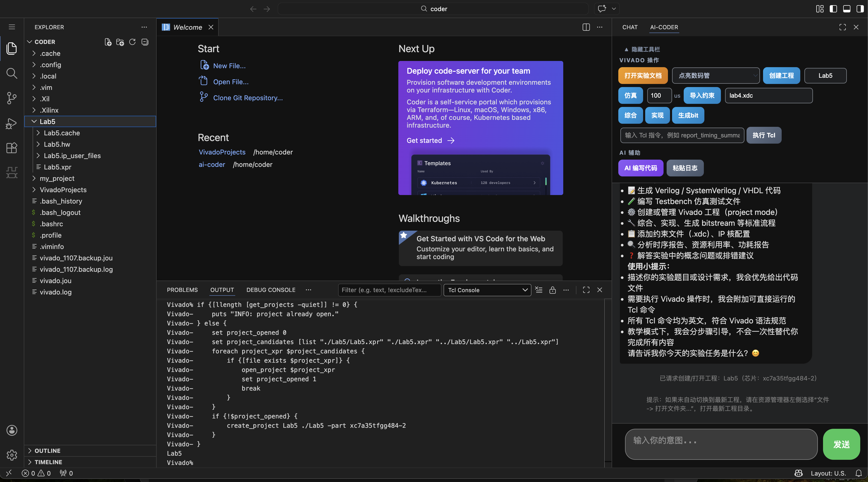The width and height of the screenshot is (868, 482).
Task: Switch to the PROBLEMS tab
Action: [182, 290]
